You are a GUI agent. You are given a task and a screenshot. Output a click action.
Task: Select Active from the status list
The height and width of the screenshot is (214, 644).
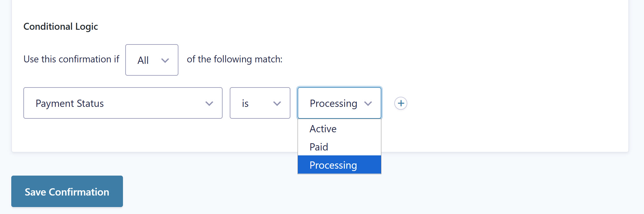(x=323, y=129)
